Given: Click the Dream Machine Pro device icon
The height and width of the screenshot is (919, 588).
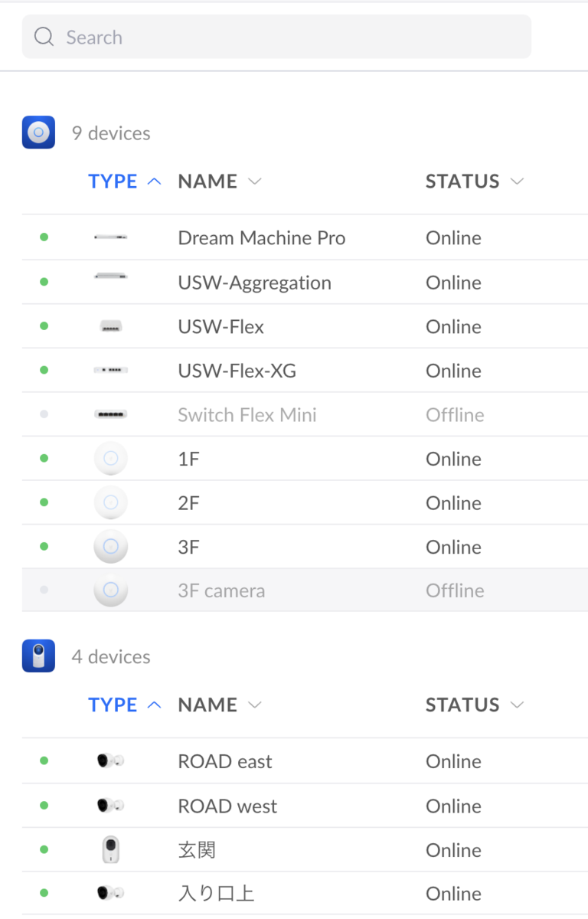Looking at the screenshot, I should (x=111, y=237).
